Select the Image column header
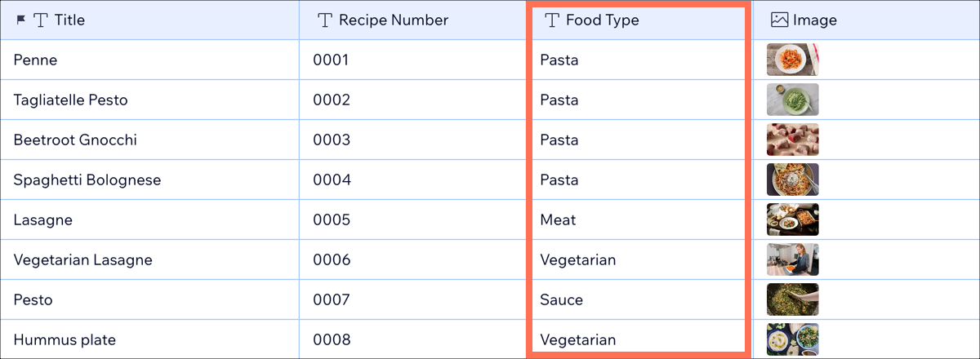This screenshot has width=980, height=359. tap(866, 20)
